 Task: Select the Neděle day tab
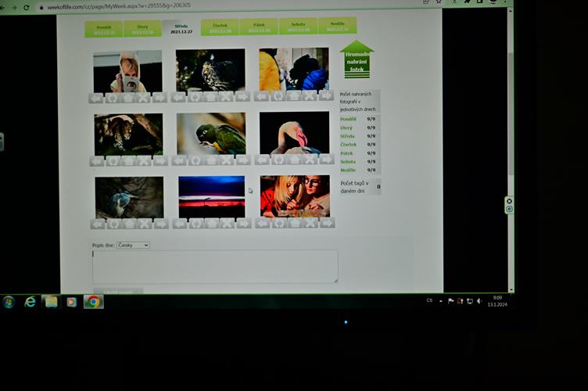point(337,27)
